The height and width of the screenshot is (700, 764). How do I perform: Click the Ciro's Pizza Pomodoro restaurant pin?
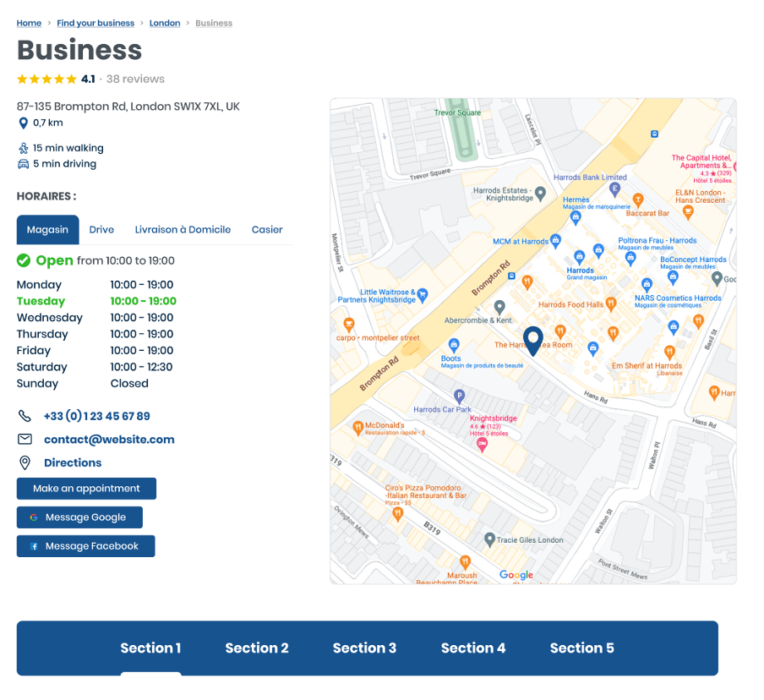[x=397, y=514]
